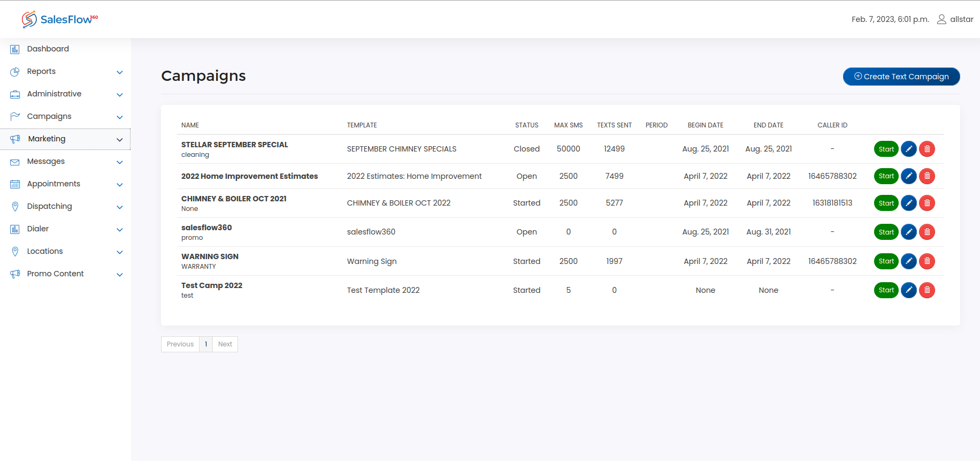Start the CHIMNEY & BOILER OCT 2021 campaign
This screenshot has width=980, height=461.
pyautogui.click(x=886, y=203)
